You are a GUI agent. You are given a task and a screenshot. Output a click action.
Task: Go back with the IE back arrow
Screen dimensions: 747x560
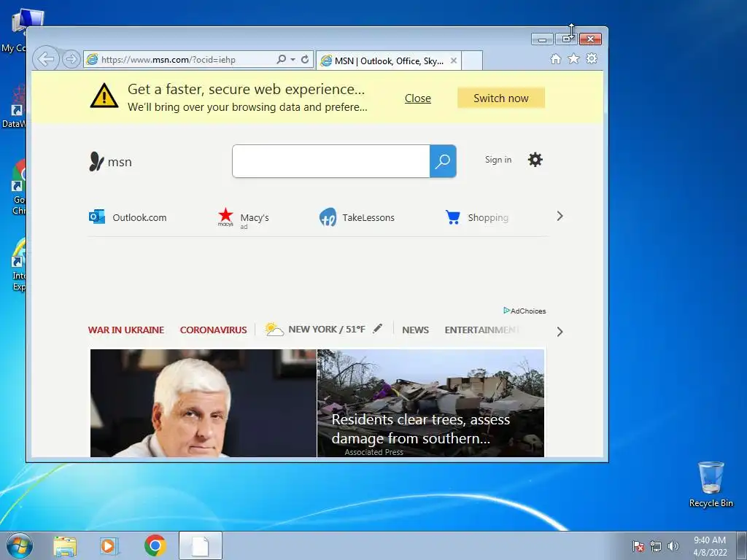coord(46,60)
